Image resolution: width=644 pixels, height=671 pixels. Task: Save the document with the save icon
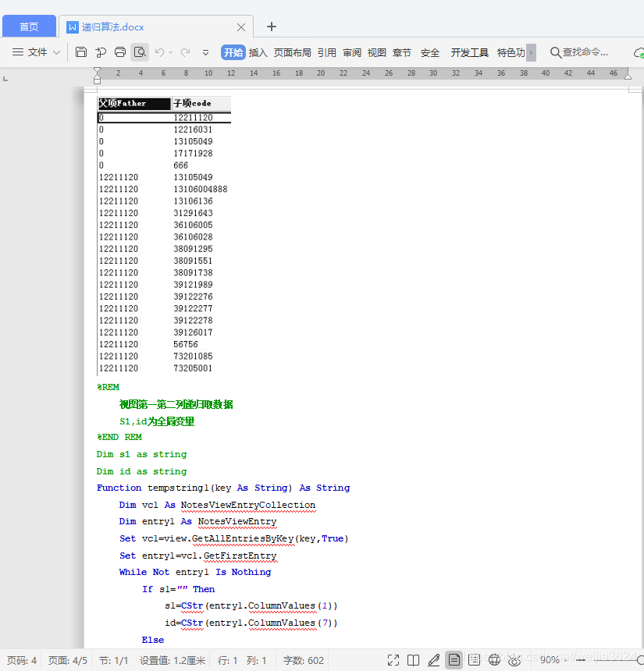click(x=81, y=52)
